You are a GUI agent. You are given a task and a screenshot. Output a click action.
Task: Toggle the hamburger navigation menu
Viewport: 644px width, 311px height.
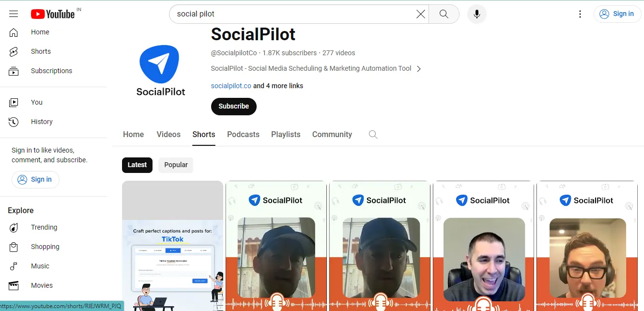(13, 14)
